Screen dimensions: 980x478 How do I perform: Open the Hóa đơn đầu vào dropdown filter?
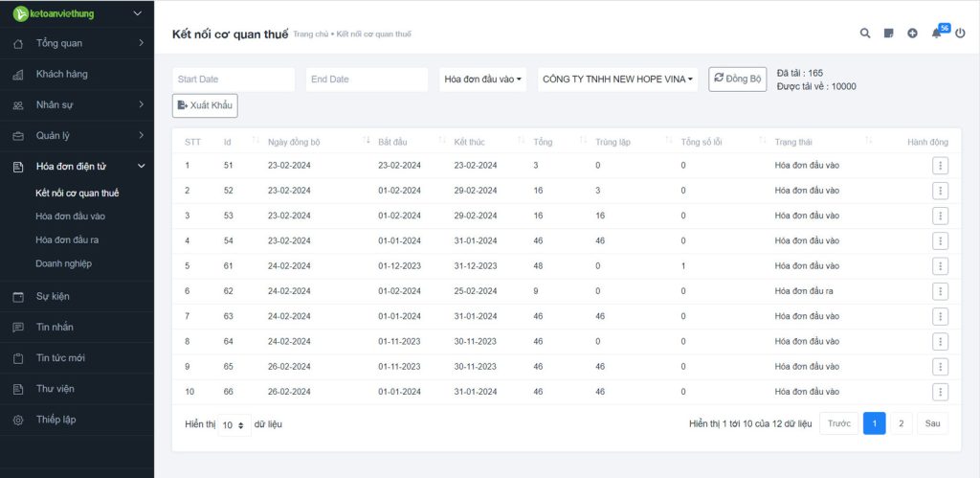point(484,80)
